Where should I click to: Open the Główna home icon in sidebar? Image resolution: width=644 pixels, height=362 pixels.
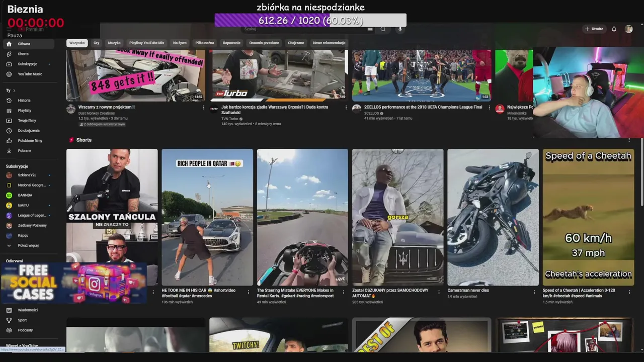click(x=9, y=44)
